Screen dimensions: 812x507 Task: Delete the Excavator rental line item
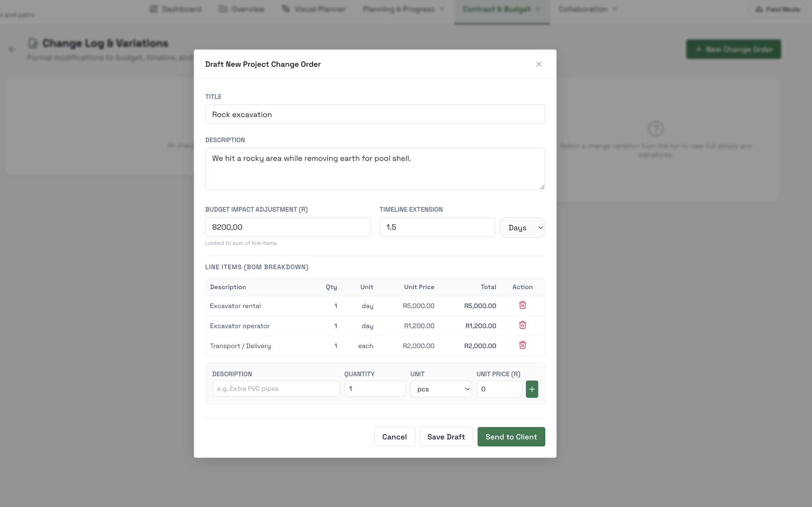(522, 305)
